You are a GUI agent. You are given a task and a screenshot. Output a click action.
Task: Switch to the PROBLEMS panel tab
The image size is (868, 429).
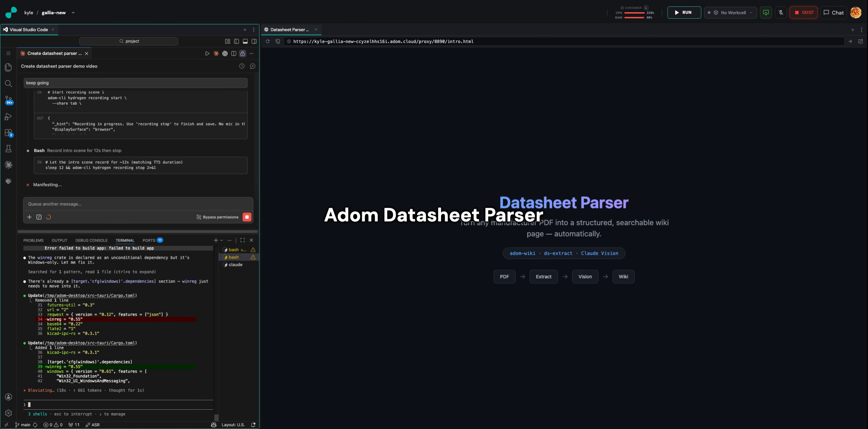[33, 240]
